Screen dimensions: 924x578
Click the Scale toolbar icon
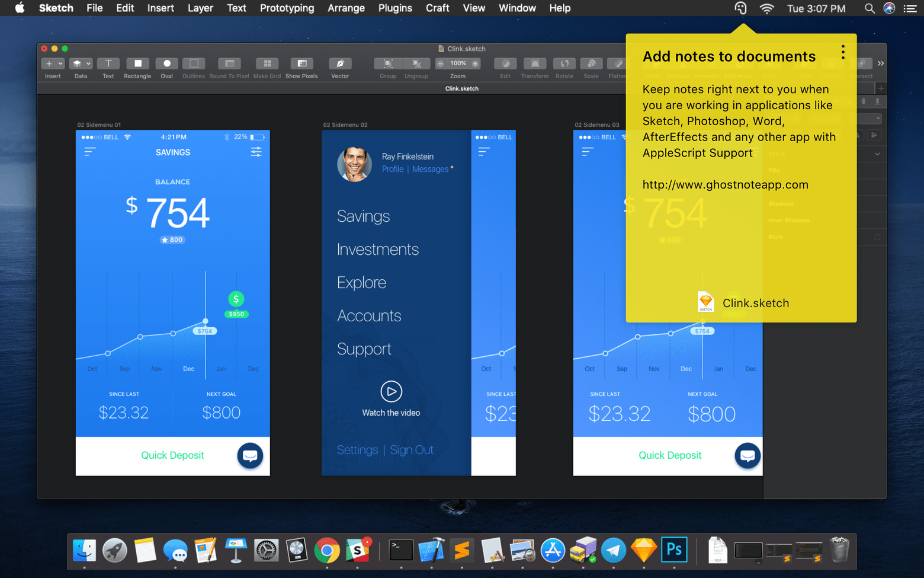pyautogui.click(x=591, y=63)
